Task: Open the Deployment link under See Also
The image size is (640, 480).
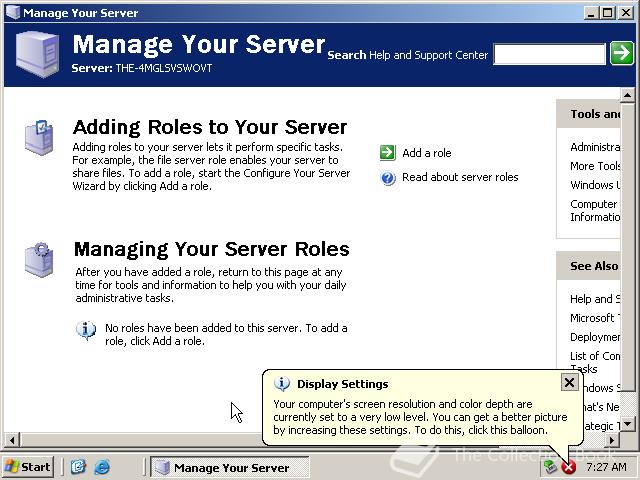Action: (x=595, y=337)
